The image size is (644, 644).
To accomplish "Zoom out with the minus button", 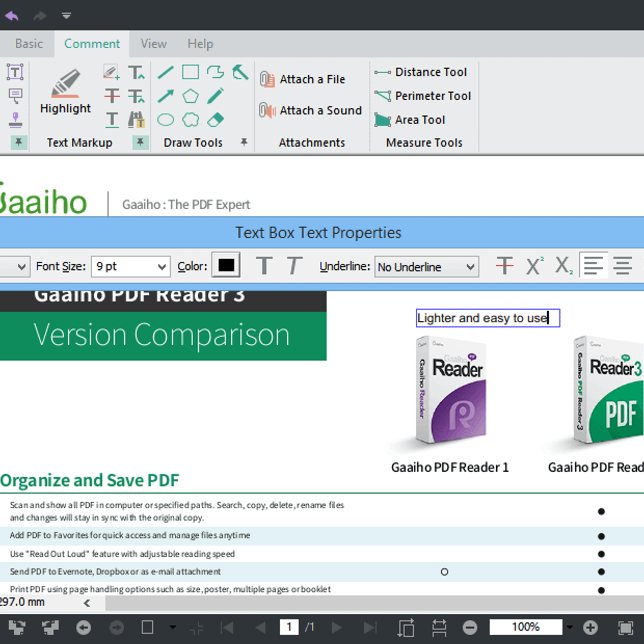I will 470,627.
